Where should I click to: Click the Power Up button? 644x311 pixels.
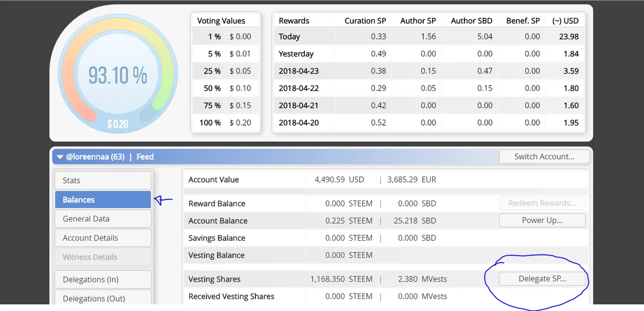pyautogui.click(x=542, y=220)
